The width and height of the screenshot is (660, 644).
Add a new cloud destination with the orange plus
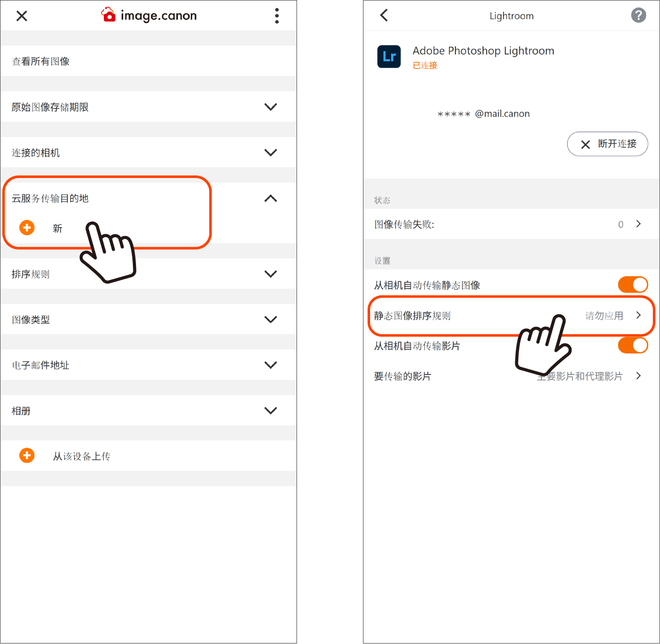pos(27,228)
